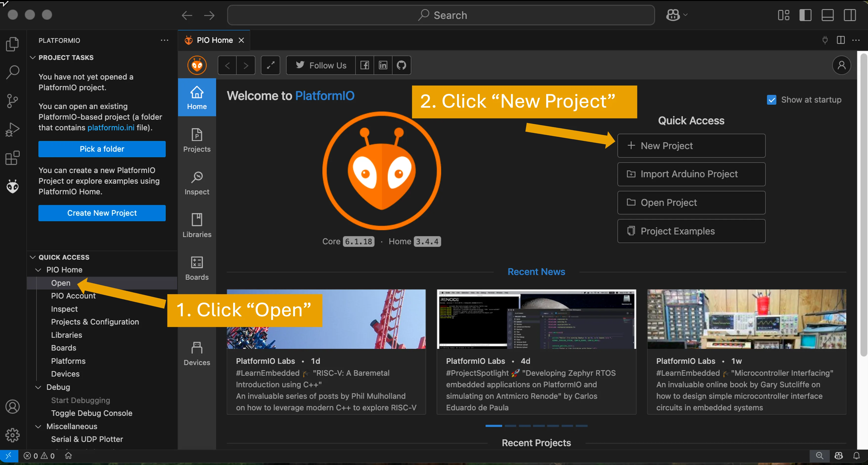Close the PIO Home tab
This screenshot has height=465, width=868.
tap(241, 40)
